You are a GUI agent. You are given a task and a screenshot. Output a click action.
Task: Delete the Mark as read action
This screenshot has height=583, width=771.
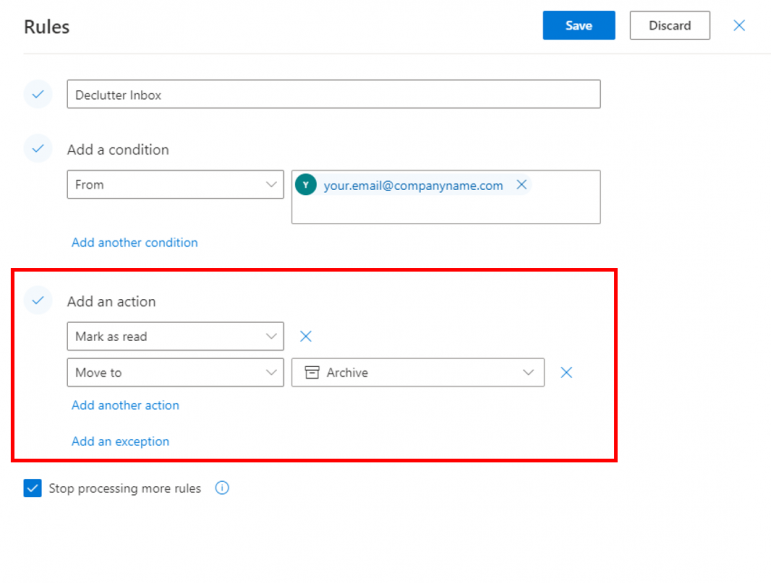click(306, 337)
